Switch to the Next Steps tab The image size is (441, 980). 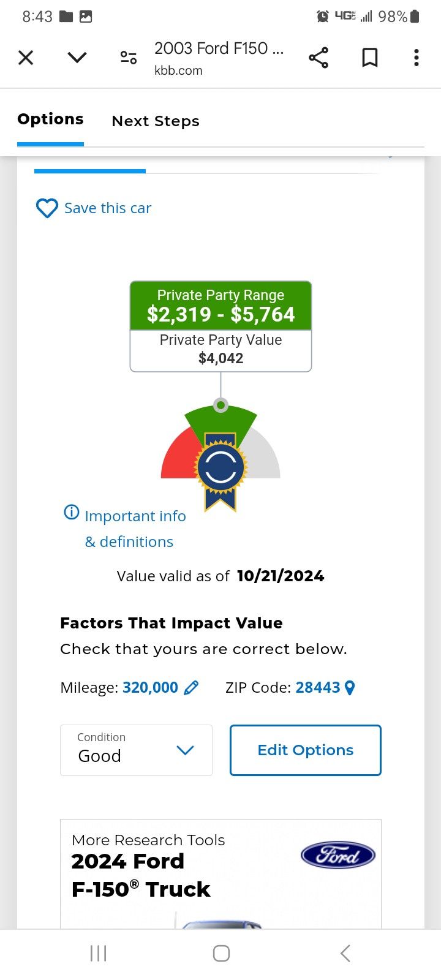coord(156,121)
